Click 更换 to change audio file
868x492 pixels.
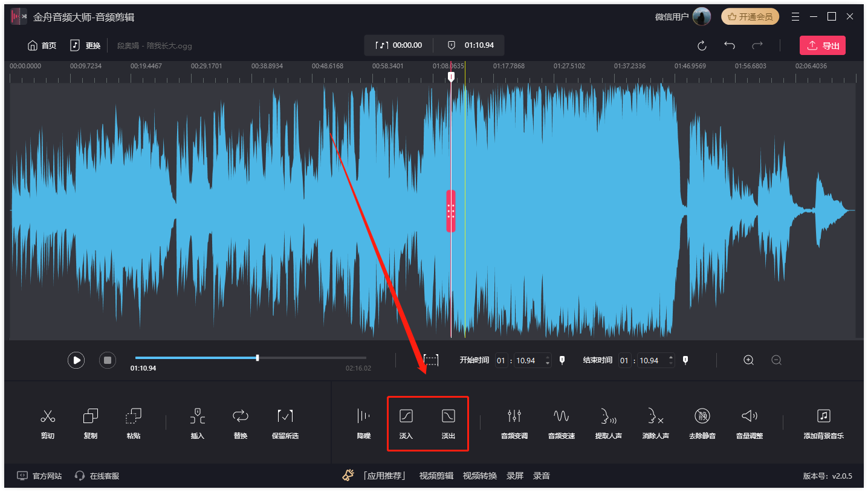(85, 45)
